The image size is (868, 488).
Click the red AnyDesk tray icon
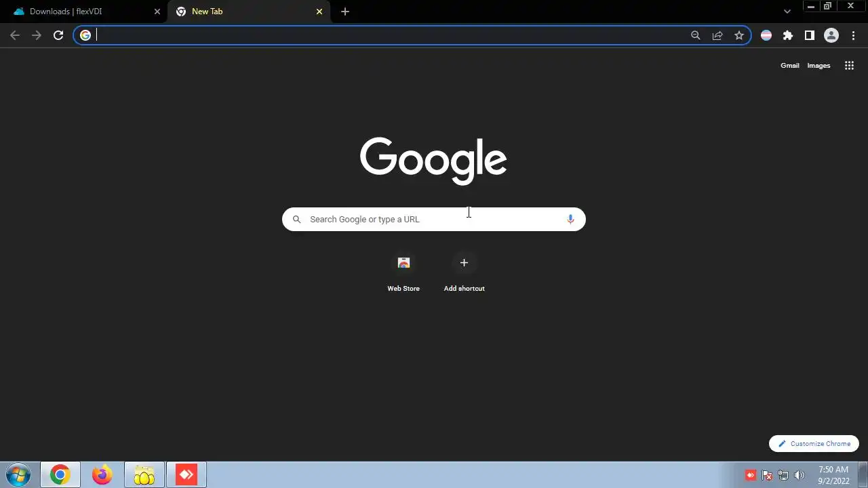click(x=751, y=475)
